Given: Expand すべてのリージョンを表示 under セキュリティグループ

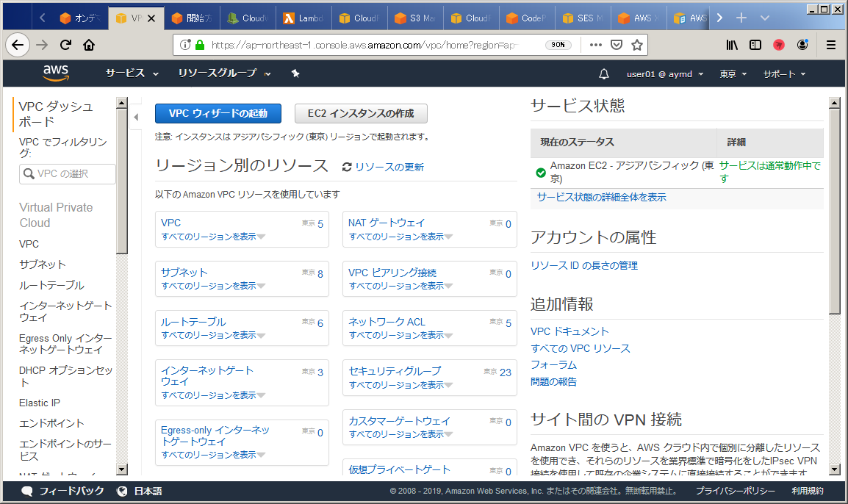Looking at the screenshot, I should click(x=400, y=384).
